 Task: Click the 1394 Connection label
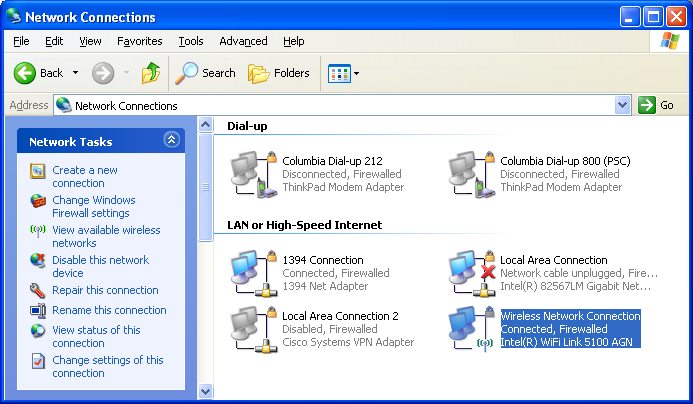tap(323, 260)
